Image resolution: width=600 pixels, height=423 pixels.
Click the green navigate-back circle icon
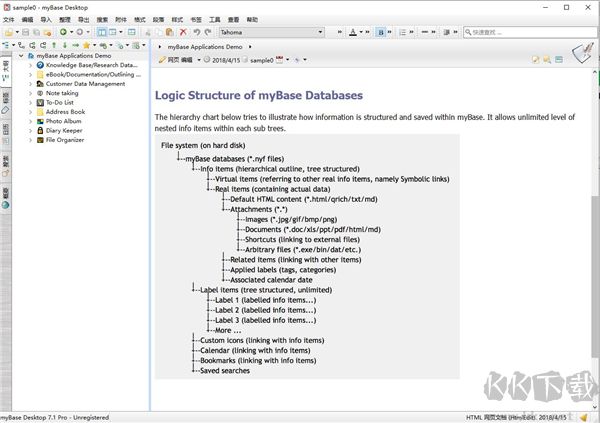pos(63,32)
